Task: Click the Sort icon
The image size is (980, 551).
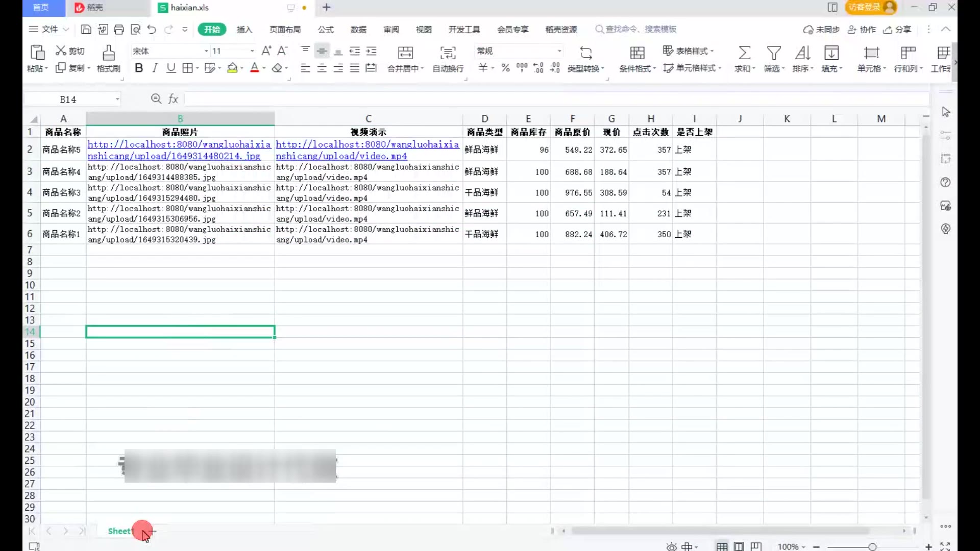Action: pyautogui.click(x=802, y=53)
